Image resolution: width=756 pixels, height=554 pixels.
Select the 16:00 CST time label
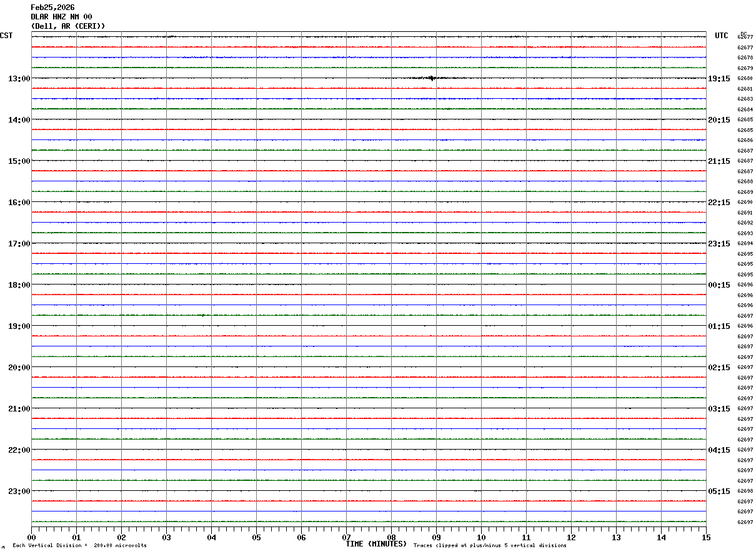[19, 203]
